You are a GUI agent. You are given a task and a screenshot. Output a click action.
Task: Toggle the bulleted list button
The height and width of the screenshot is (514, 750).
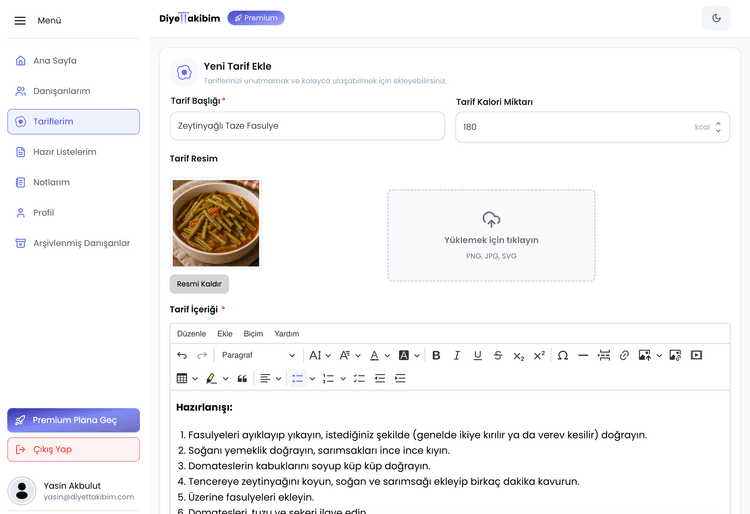coord(297,378)
